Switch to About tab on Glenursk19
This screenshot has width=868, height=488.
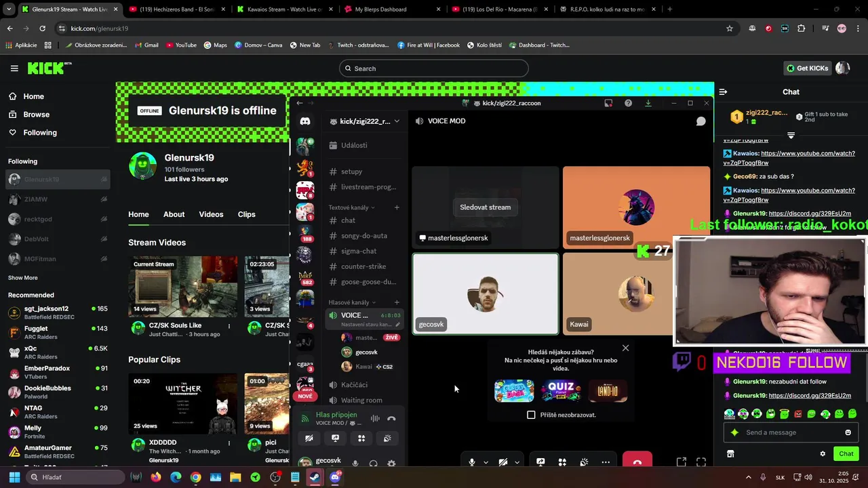click(x=174, y=214)
